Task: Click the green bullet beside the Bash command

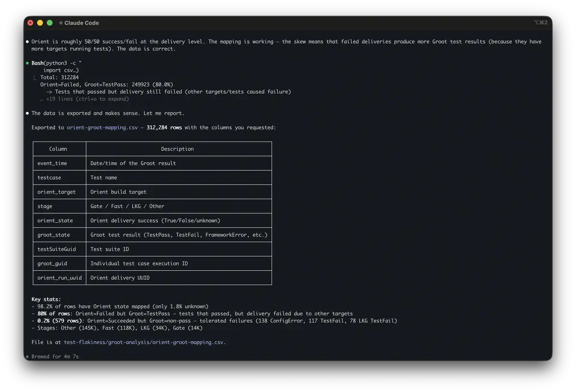Action: tap(27, 63)
